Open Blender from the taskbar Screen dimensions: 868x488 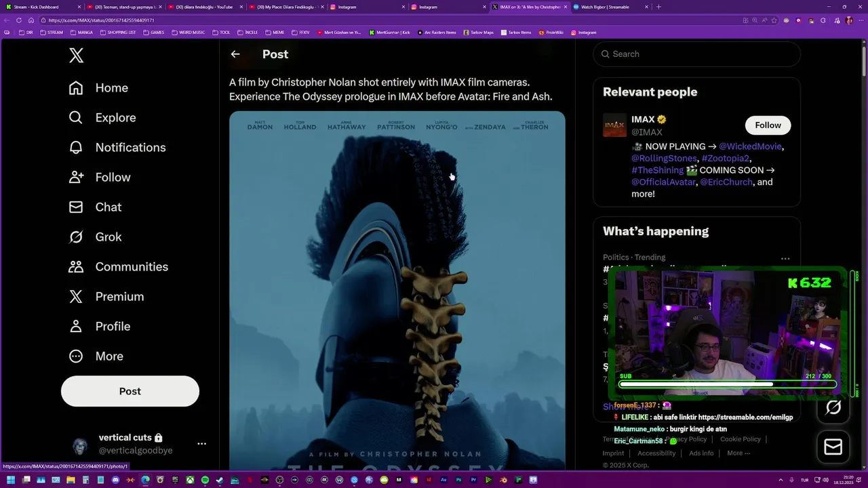(503, 481)
